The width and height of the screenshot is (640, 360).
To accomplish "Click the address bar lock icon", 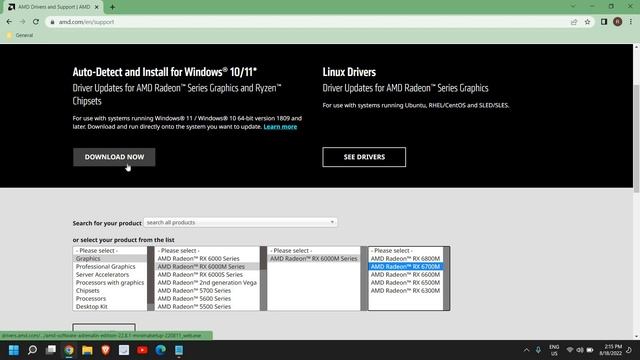I will tap(52, 22).
